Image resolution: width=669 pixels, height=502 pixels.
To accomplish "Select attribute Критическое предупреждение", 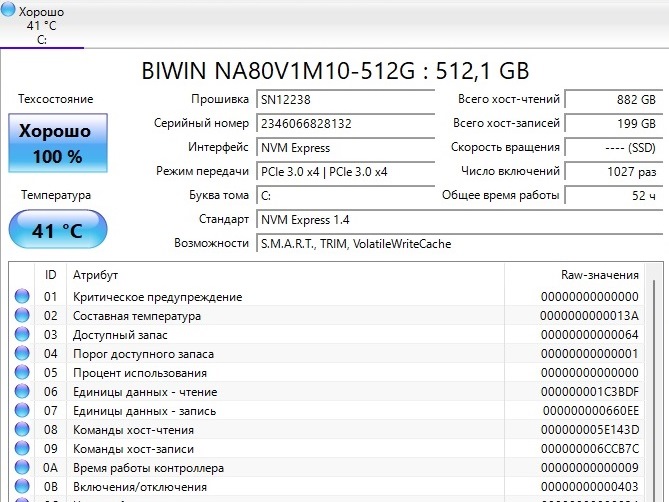I will [x=157, y=297].
